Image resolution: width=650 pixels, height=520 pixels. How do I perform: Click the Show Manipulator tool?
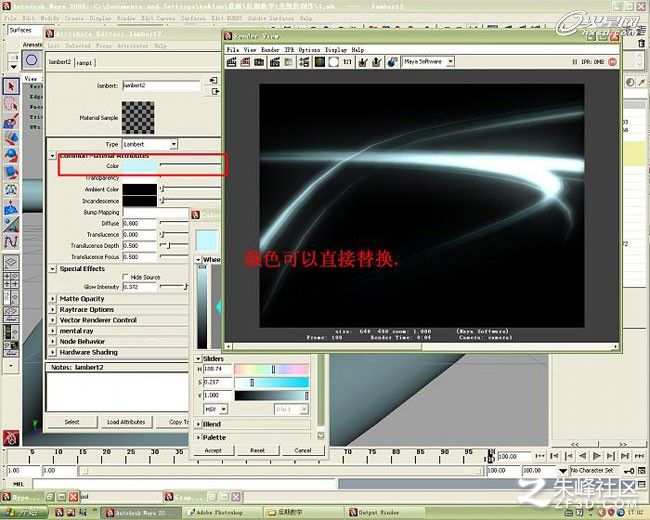tap(11, 224)
